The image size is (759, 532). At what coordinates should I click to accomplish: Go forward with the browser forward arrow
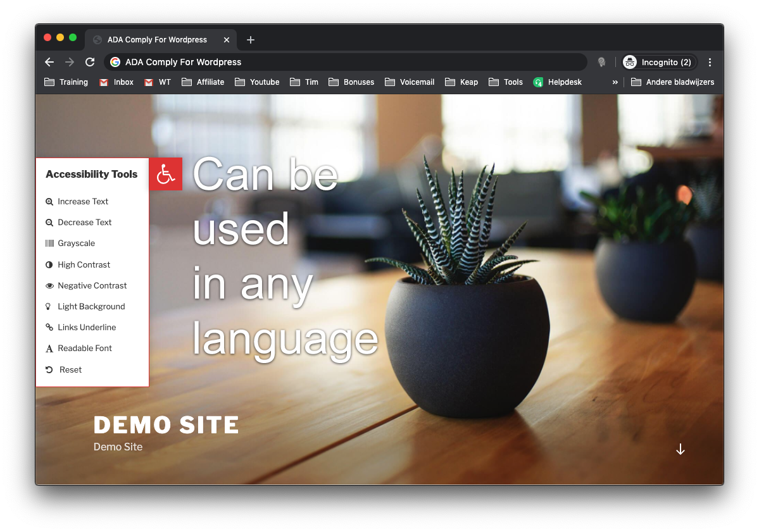(x=70, y=62)
